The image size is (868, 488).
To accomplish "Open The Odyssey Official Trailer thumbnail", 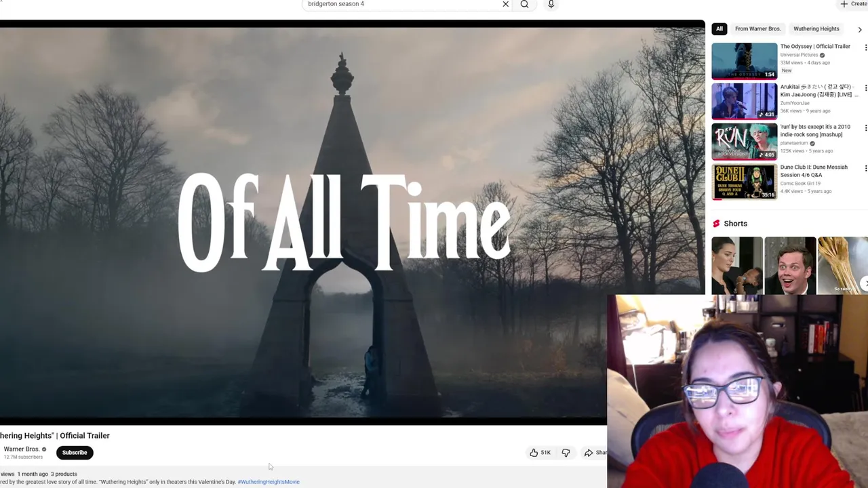I will coord(745,61).
